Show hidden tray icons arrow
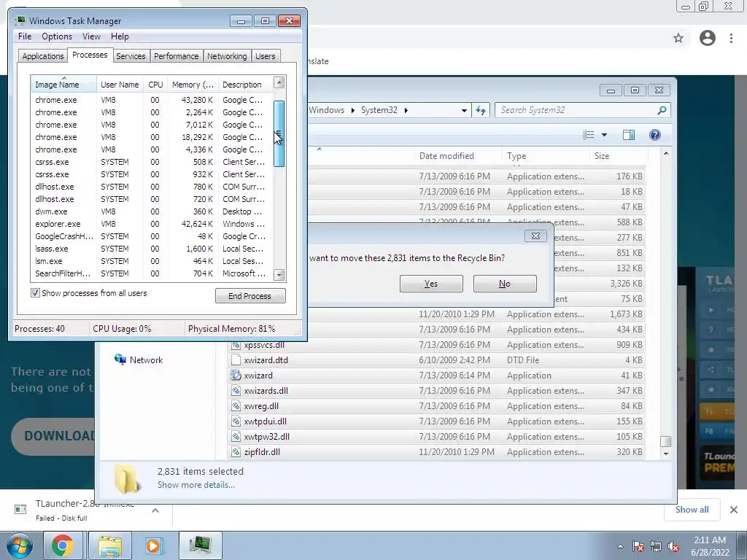This screenshot has width=747, height=560. tap(620, 547)
